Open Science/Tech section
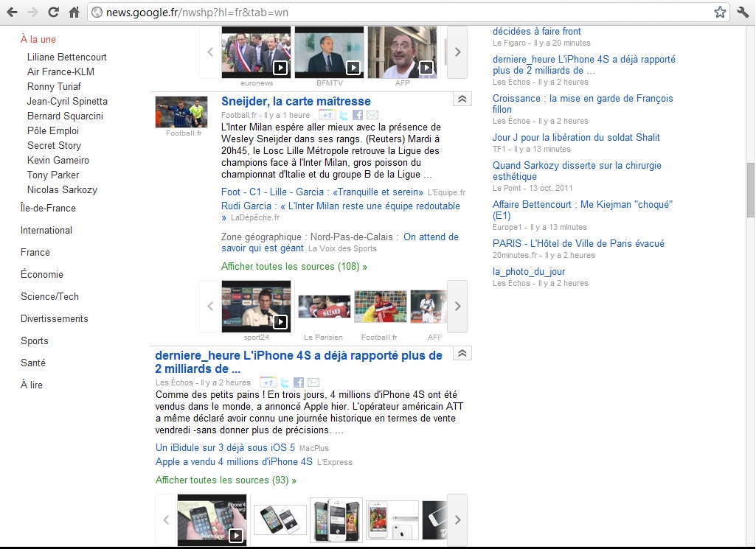This screenshot has height=549, width=756. tap(49, 297)
